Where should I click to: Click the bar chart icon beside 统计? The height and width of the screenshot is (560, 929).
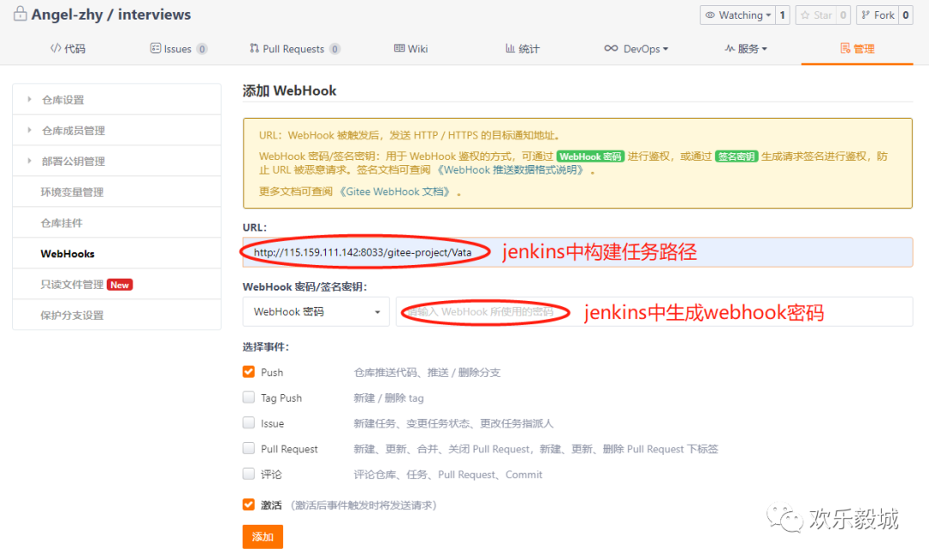pyautogui.click(x=509, y=48)
